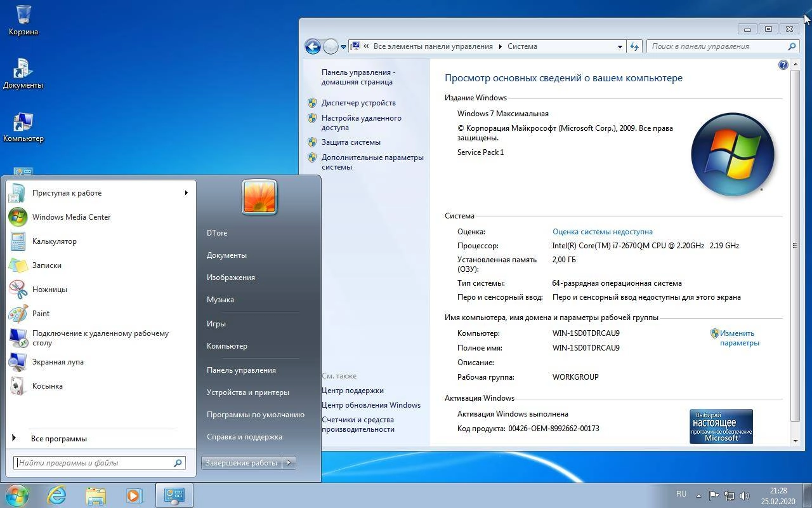Click the network icon in system tray
Viewport: 812px width, 508px height.
tap(730, 496)
